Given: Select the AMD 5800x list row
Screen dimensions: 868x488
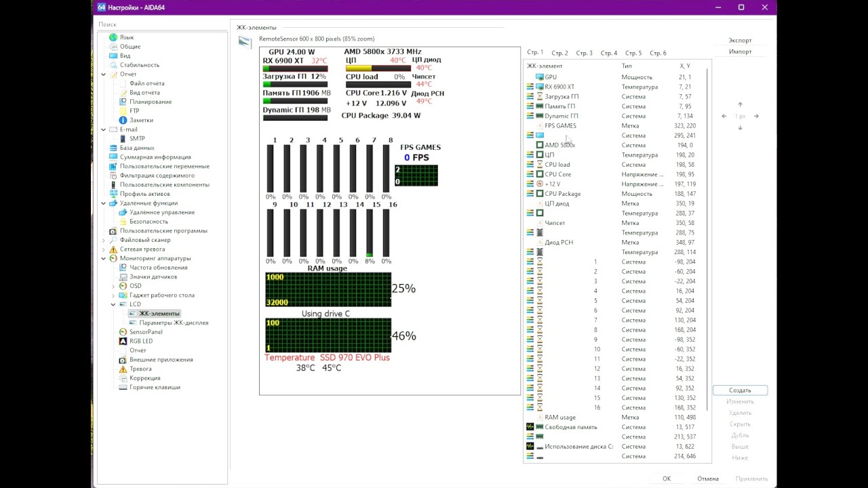Looking at the screenshot, I should point(614,145).
